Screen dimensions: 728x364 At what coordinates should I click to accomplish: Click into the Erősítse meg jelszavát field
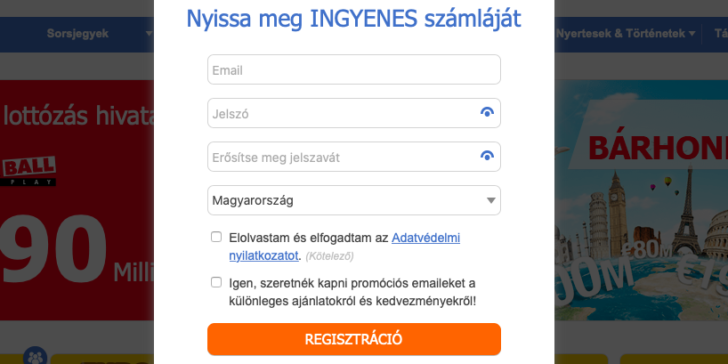pyautogui.click(x=354, y=157)
